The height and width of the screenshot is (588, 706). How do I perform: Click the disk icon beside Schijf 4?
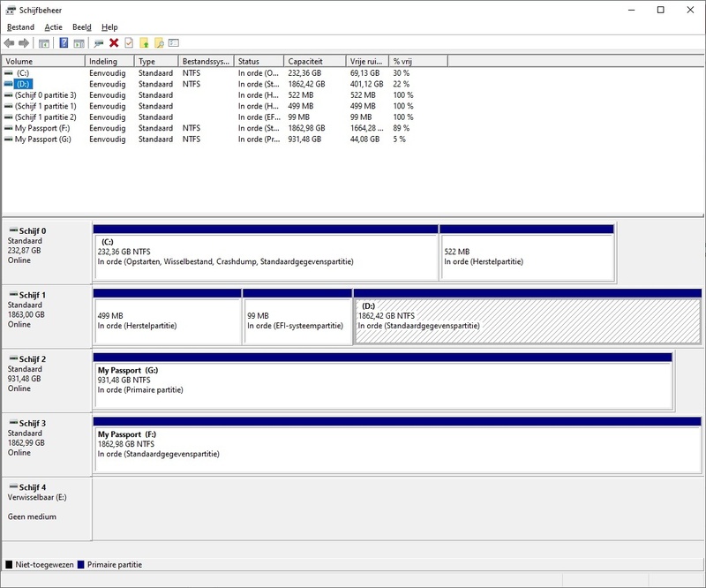[14, 486]
